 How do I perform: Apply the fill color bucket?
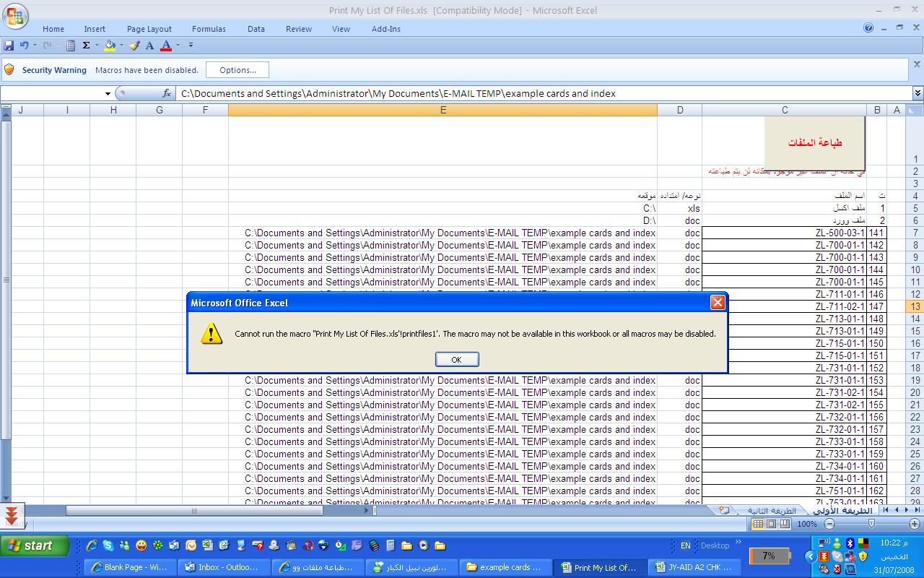(x=110, y=46)
